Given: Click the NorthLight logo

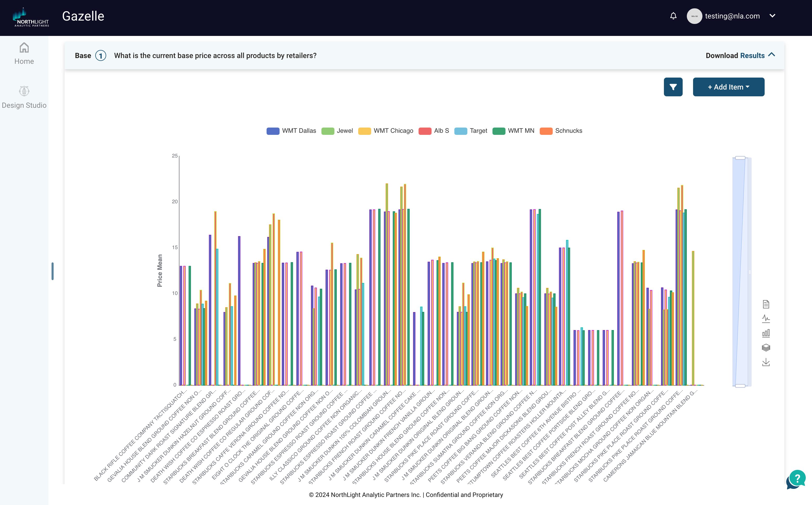Looking at the screenshot, I should [31, 17].
